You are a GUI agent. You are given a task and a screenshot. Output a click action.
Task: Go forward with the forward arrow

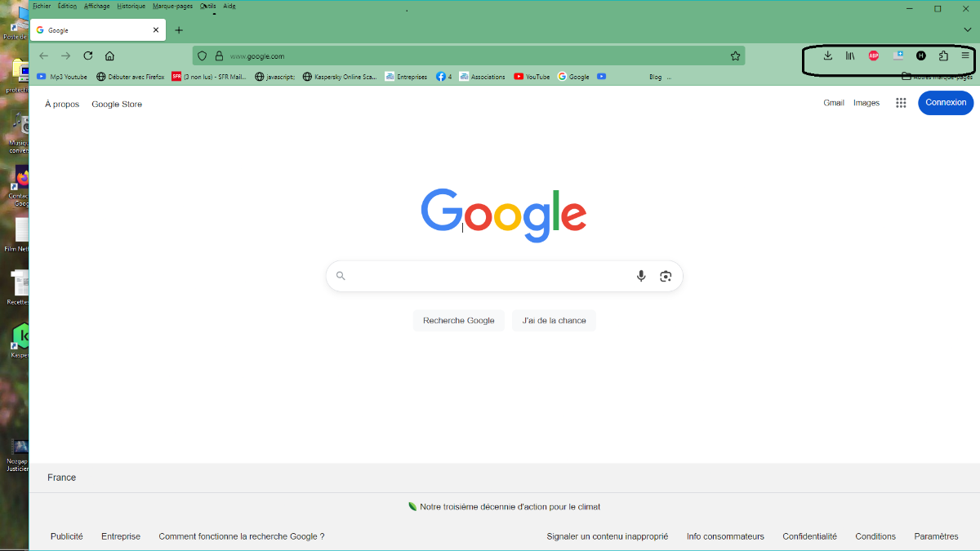66,56
